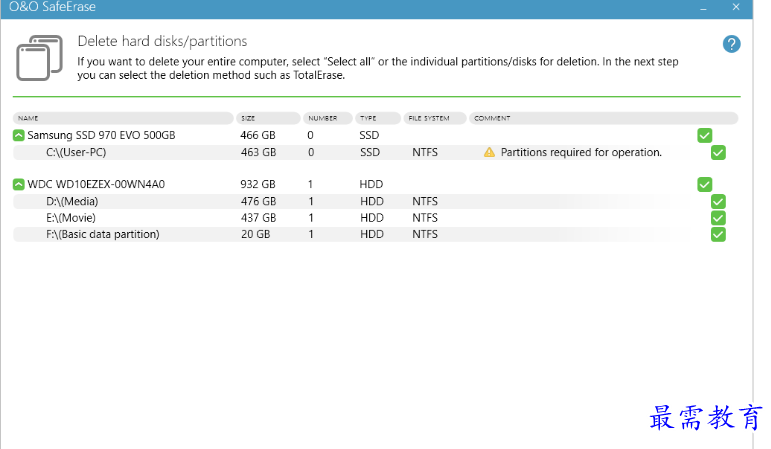Sort by the TYPE column header
The width and height of the screenshot is (771, 449).
pos(378,118)
